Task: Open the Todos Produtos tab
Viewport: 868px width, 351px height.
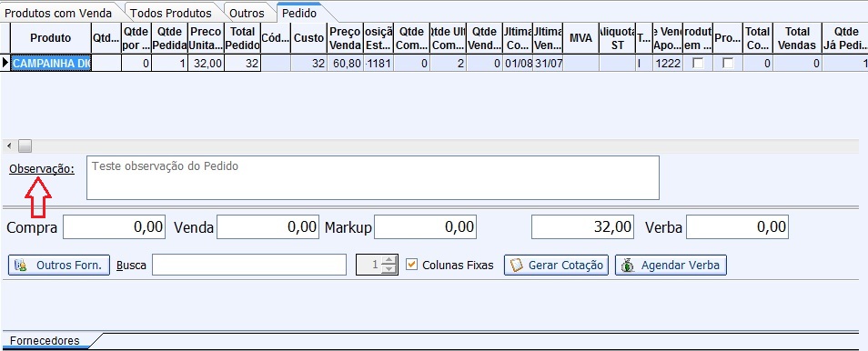Action: [170, 13]
